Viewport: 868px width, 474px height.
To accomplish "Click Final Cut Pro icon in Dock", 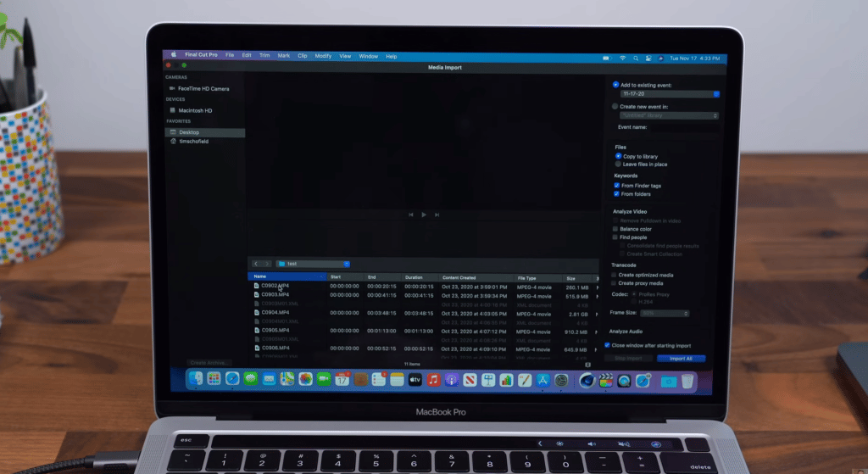I will coord(605,381).
